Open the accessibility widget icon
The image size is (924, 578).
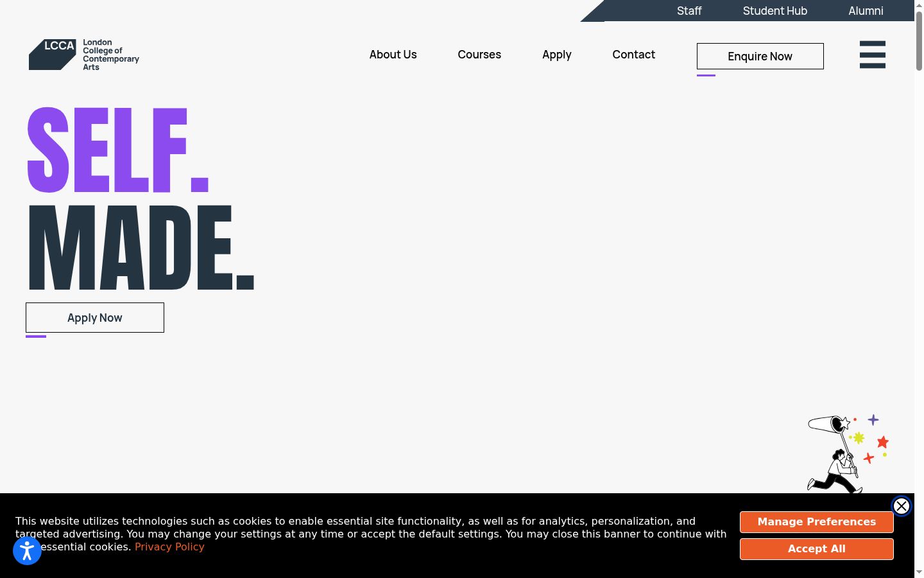coord(27,551)
